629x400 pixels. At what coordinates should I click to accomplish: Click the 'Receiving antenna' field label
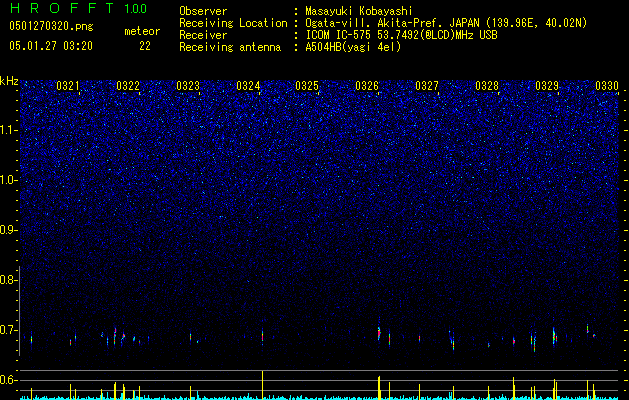pos(230,47)
